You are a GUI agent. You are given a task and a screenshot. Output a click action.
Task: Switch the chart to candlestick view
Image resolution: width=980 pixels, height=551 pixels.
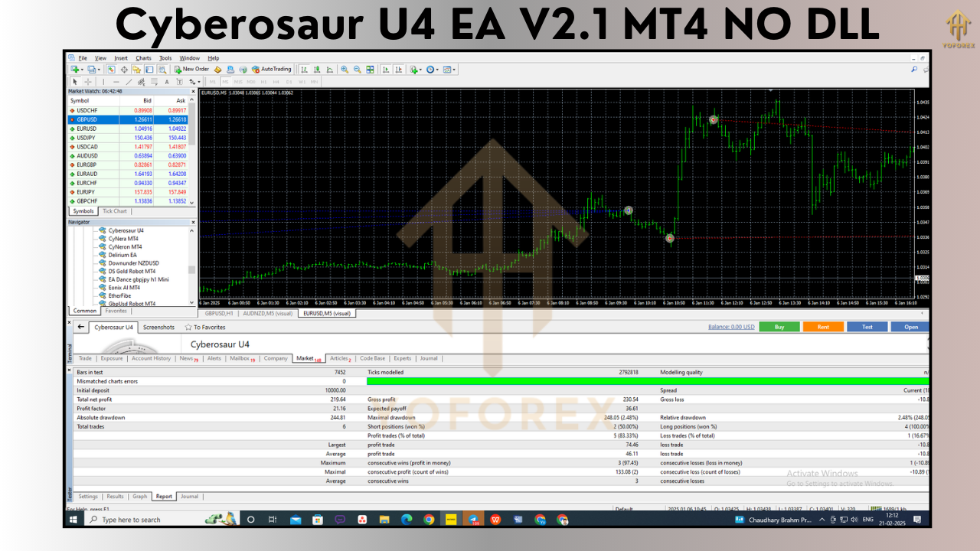tap(317, 69)
